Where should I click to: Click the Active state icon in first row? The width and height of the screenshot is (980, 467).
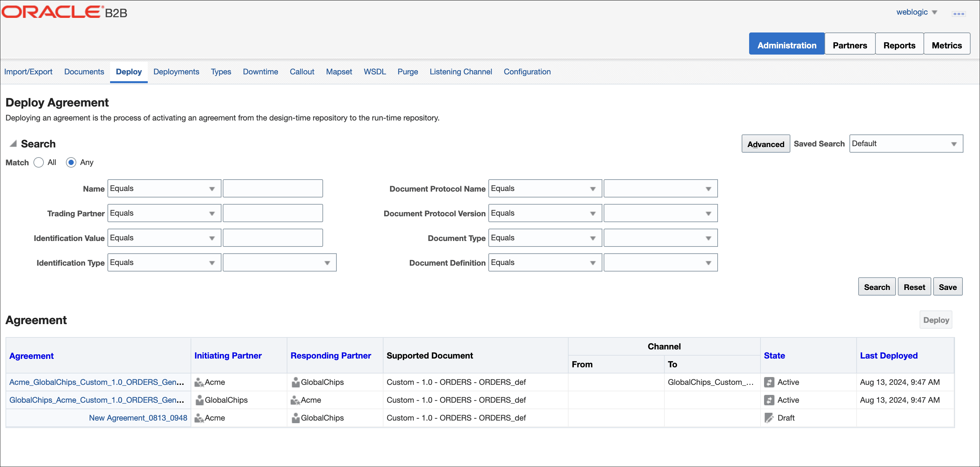pos(769,382)
